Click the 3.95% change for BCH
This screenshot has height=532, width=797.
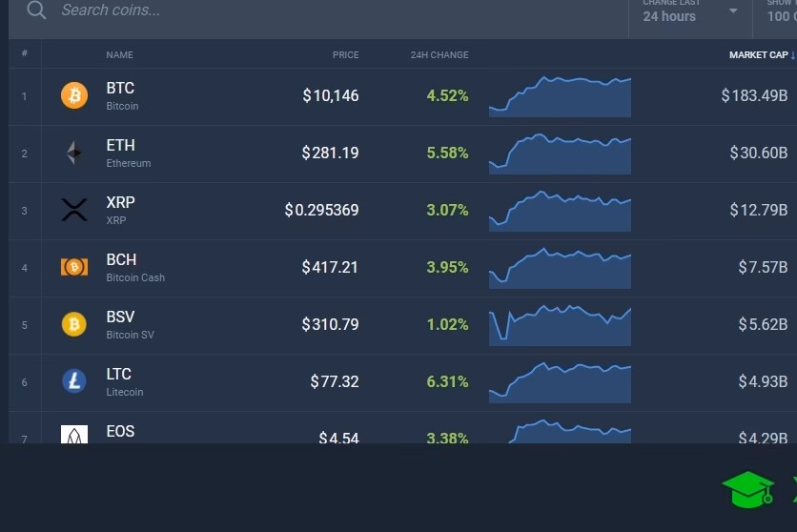click(447, 267)
